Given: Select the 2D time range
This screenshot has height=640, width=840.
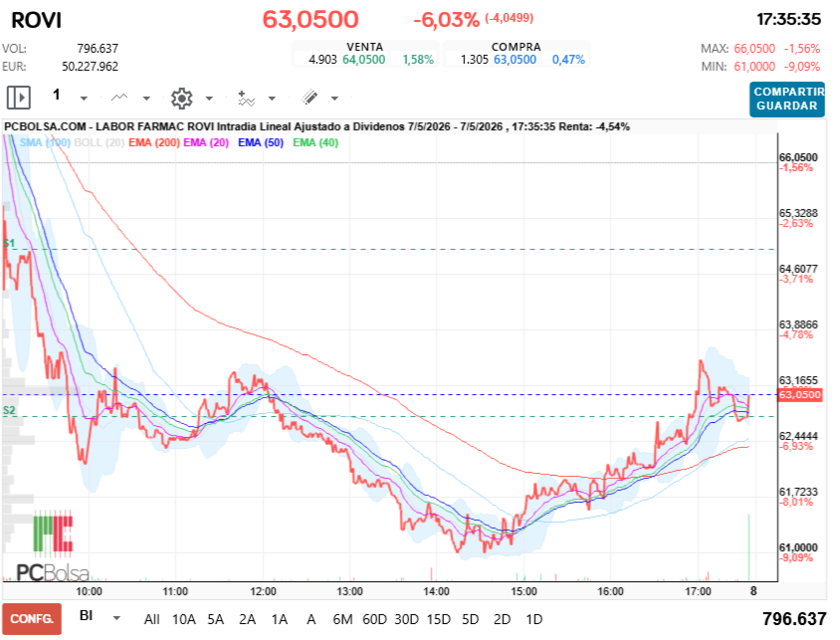Looking at the screenshot, I should pos(502,620).
